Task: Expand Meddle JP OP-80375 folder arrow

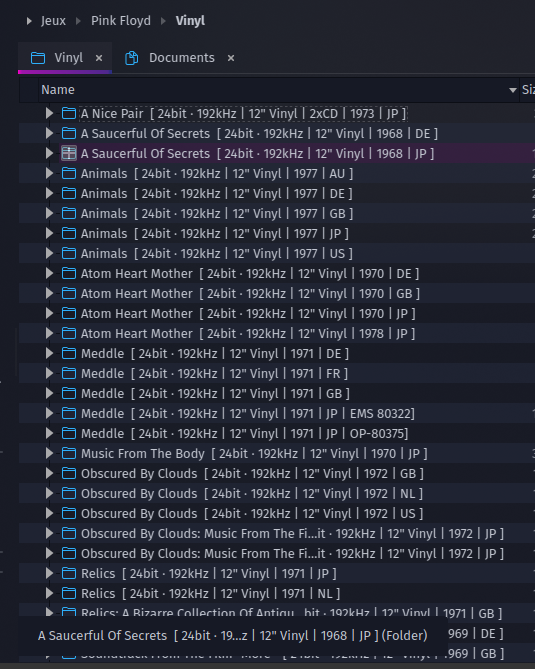Action: coord(49,433)
